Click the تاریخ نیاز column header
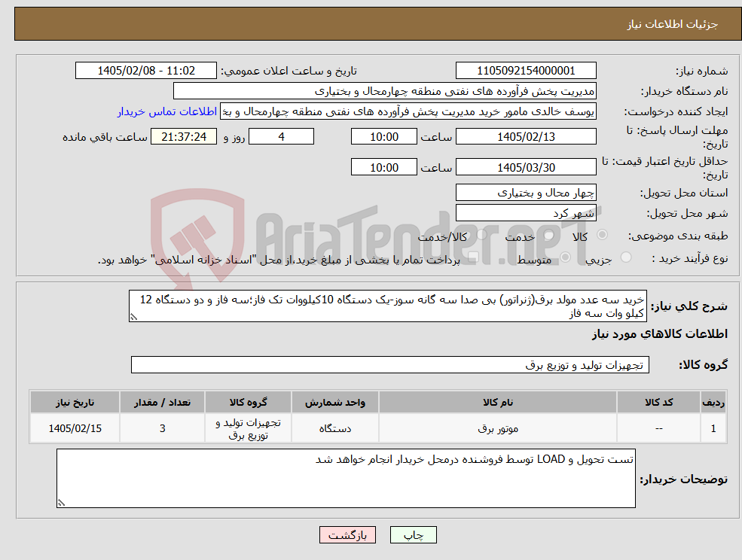The height and width of the screenshot is (560, 742). point(75,402)
